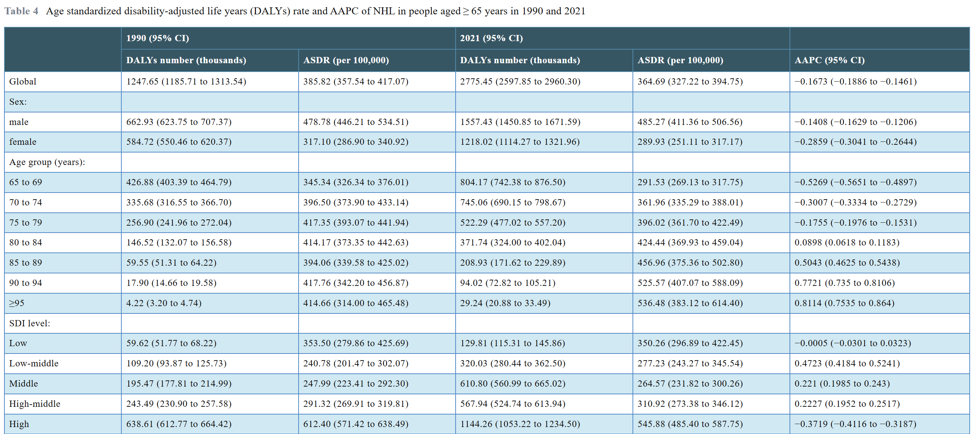Click the High SDI AAPC value −0.3719
The height and width of the screenshot is (434, 980).
point(855,424)
